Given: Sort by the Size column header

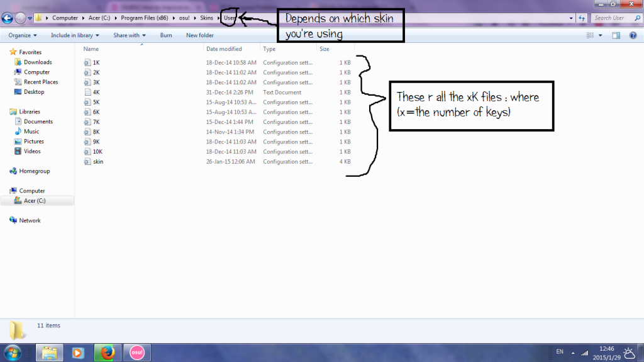Looking at the screenshot, I should [x=325, y=49].
